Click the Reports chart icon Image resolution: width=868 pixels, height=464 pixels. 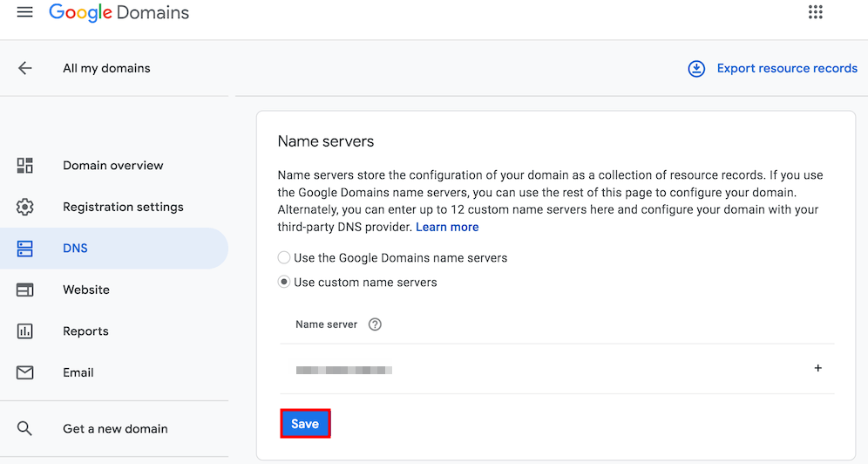click(x=25, y=331)
